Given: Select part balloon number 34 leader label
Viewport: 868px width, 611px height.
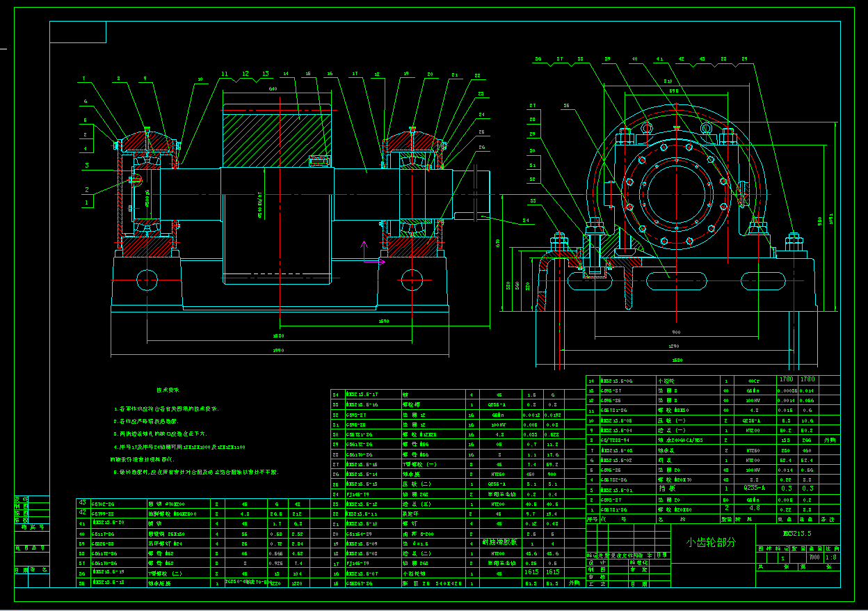Looking at the screenshot, I should click(x=525, y=221).
